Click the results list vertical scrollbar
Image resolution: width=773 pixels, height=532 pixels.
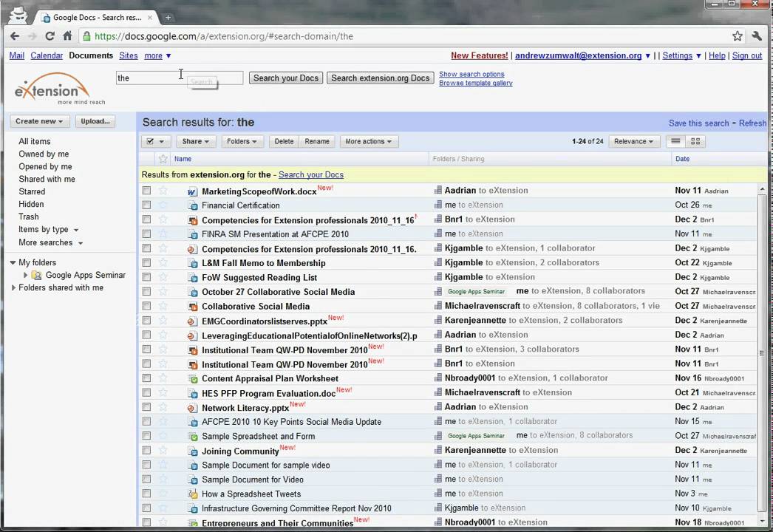coord(762,353)
